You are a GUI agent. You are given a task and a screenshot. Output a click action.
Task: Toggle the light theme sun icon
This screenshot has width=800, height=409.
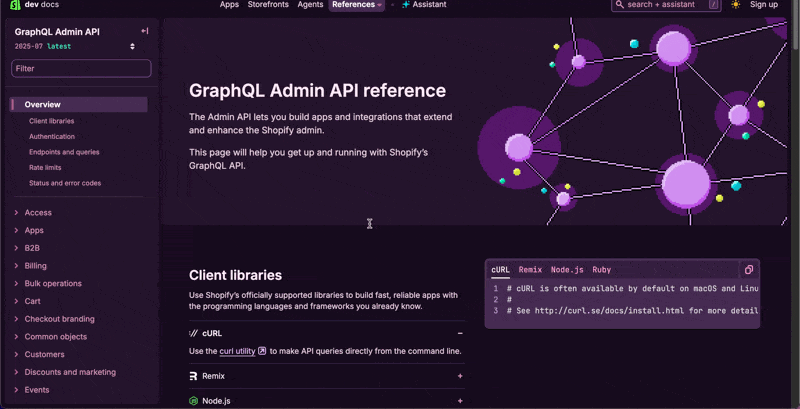735,5
